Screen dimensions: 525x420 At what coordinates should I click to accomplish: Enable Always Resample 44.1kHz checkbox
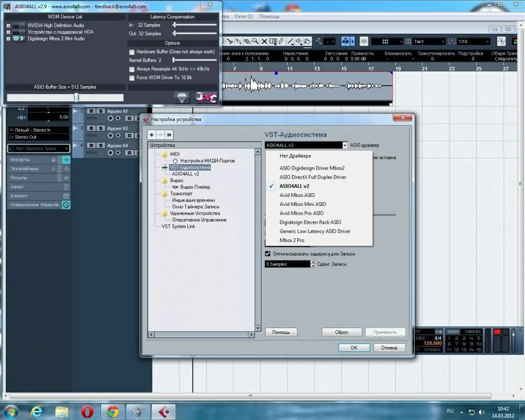(x=132, y=69)
